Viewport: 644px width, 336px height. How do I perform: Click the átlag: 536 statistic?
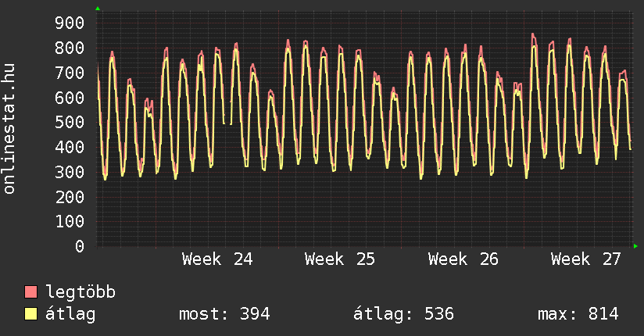(x=403, y=314)
